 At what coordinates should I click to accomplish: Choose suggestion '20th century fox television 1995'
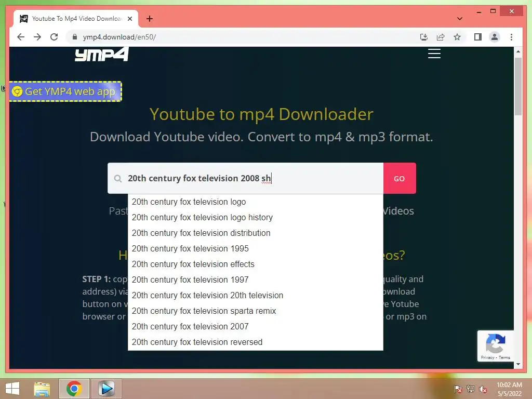[x=255, y=249]
